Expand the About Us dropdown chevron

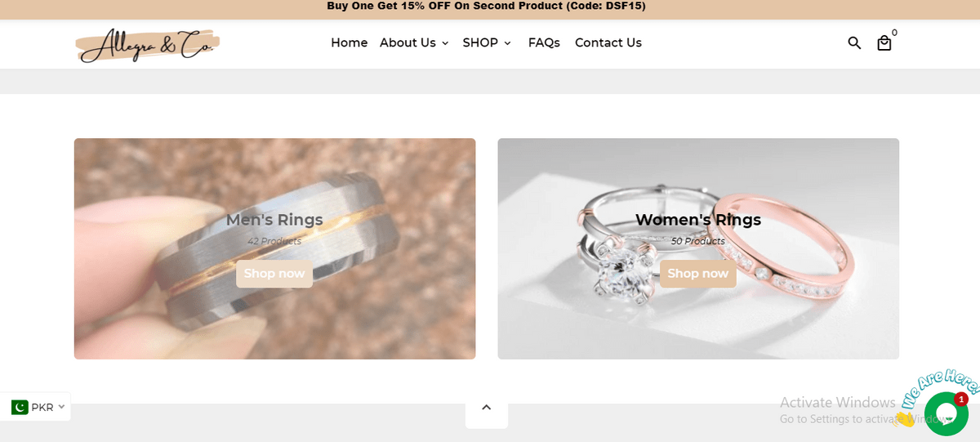point(445,43)
